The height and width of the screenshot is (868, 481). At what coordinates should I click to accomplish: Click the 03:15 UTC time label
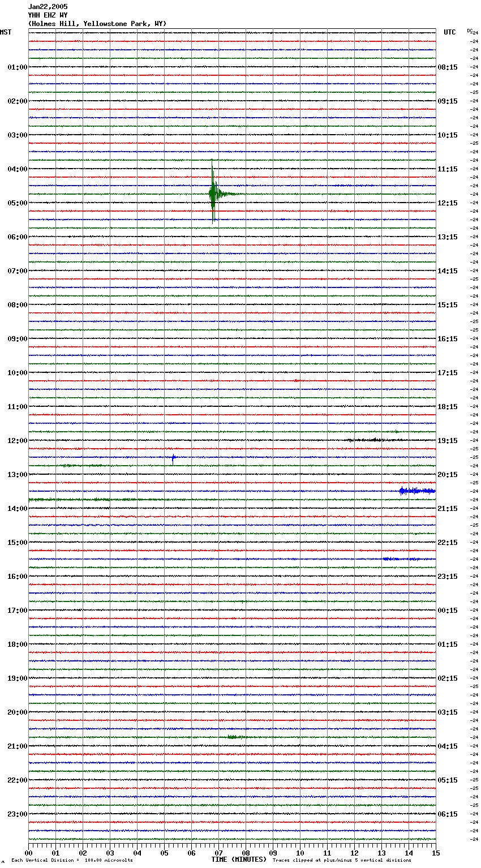(x=448, y=712)
